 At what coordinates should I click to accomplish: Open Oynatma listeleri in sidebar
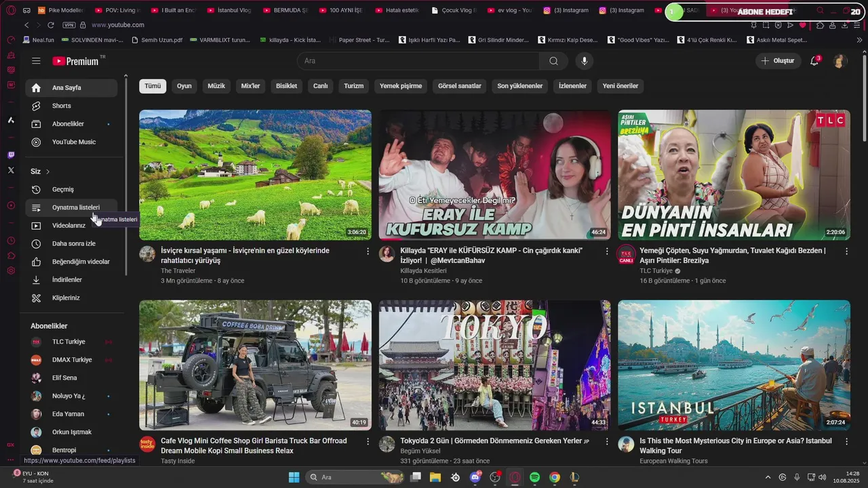click(71, 207)
